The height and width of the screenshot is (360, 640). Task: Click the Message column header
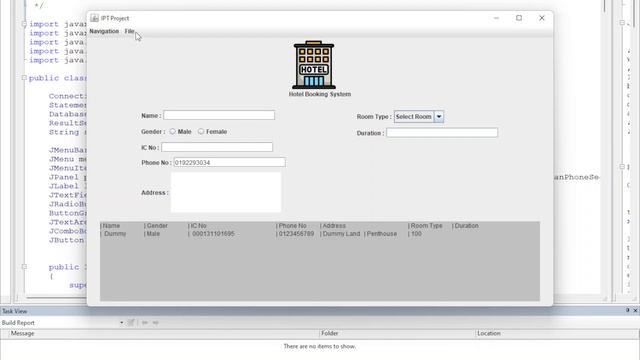click(x=22, y=333)
